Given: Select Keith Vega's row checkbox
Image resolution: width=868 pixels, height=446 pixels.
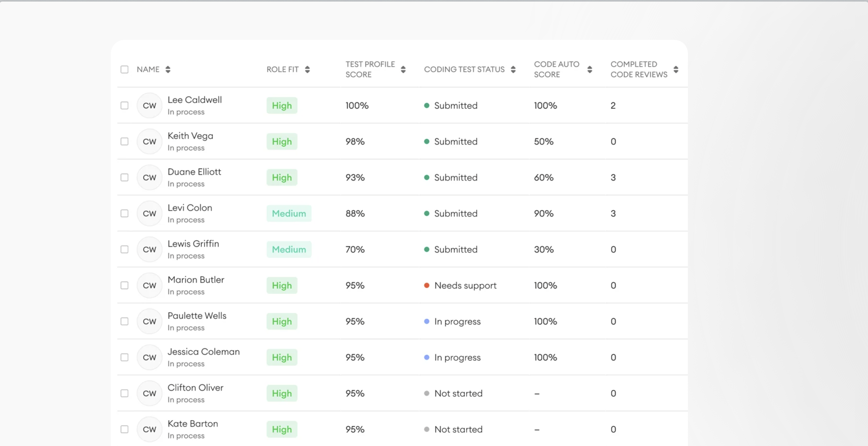Looking at the screenshot, I should (x=124, y=141).
